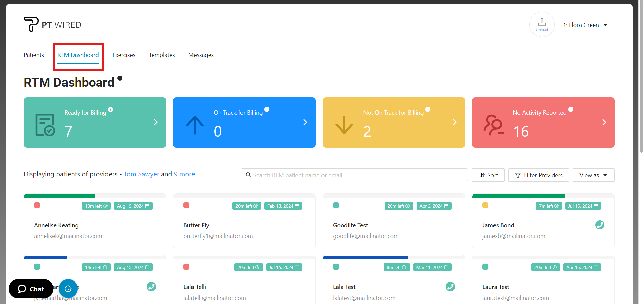Click the phone icon on Lala Test's card

coord(450,287)
